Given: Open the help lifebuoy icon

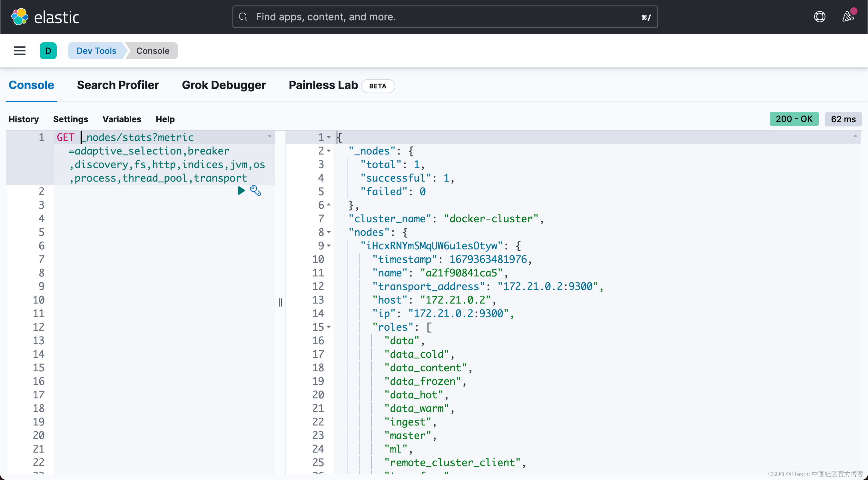Looking at the screenshot, I should (820, 17).
